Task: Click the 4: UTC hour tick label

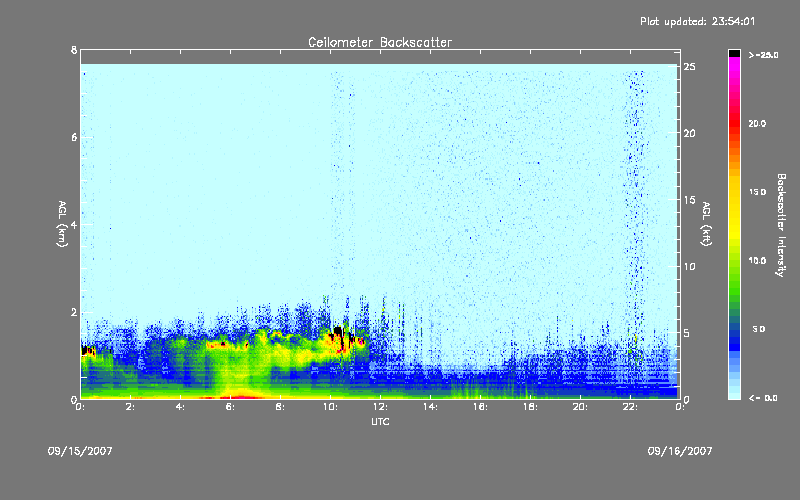Action: [180, 407]
